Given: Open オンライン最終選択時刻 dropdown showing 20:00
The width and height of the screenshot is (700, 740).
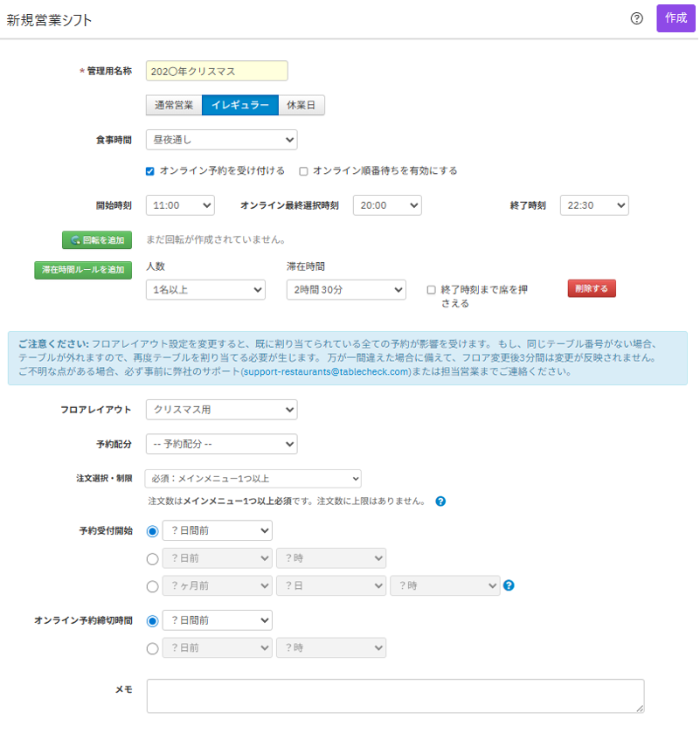Looking at the screenshot, I should (x=387, y=205).
